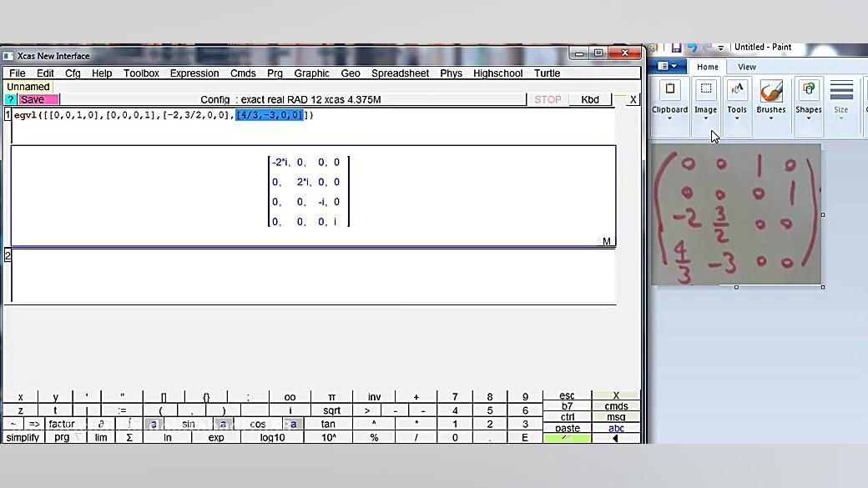Click the Sigma sum key on the Xcas keyboard
Screen dimensions: 868x488
[129, 437]
